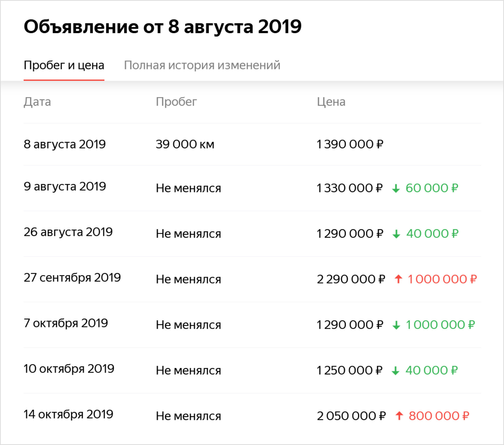
Task: Select the Пробег column header
Action: coord(176,102)
